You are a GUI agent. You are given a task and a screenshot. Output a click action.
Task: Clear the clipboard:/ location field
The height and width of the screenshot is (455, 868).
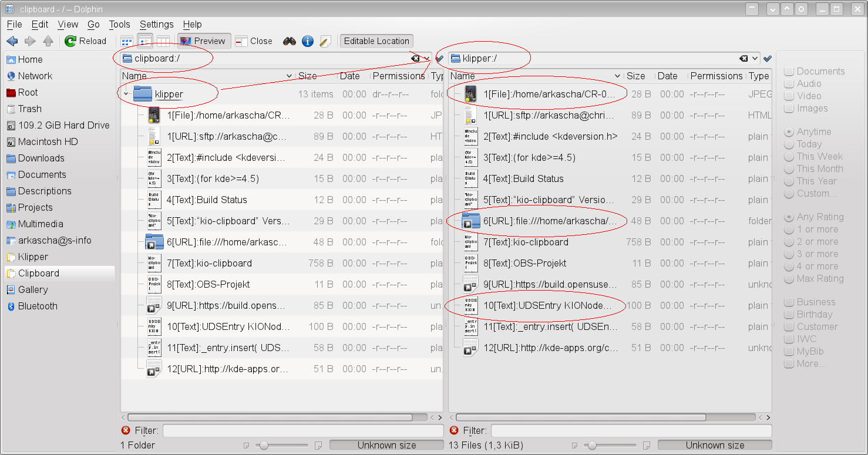[x=416, y=59]
